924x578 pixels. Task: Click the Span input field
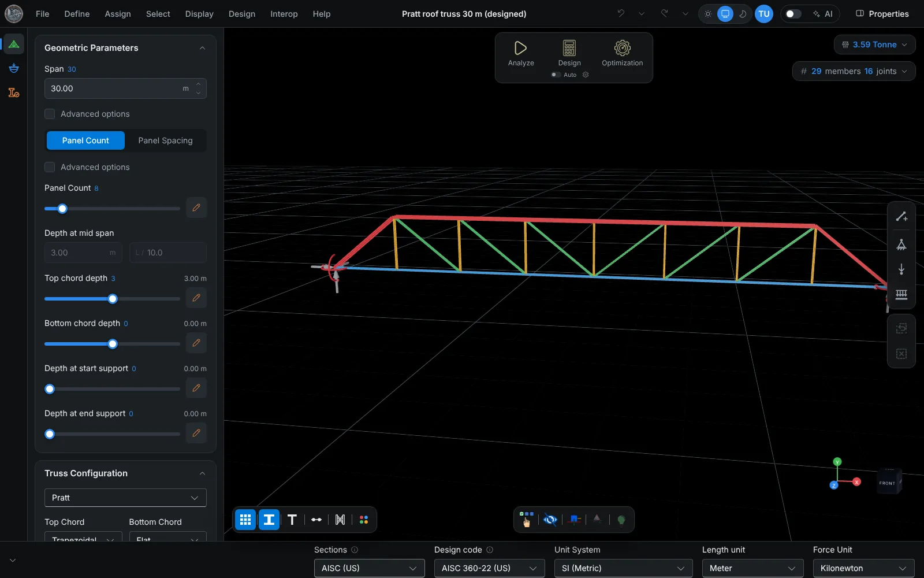(125, 88)
